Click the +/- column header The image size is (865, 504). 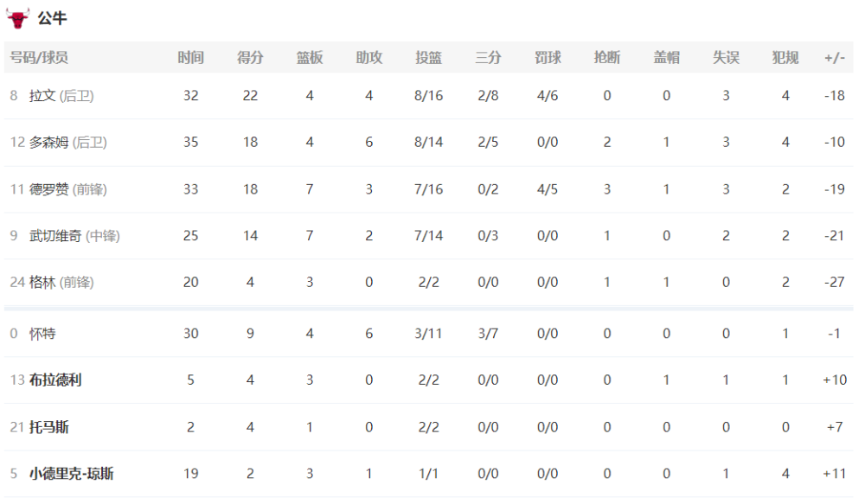tap(835, 57)
